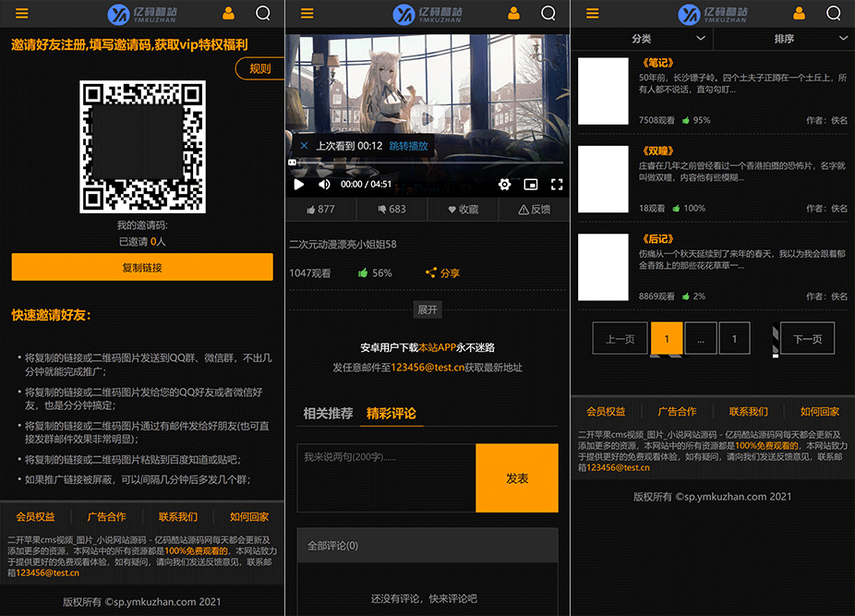The image size is (855, 616).
Task: Open novel 《后记》 title
Action: 658,239
